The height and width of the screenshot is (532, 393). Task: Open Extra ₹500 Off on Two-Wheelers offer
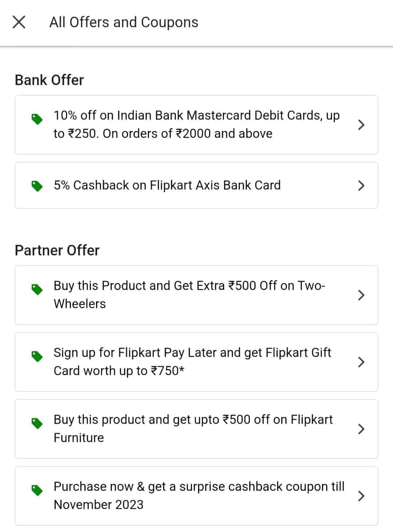click(189, 295)
